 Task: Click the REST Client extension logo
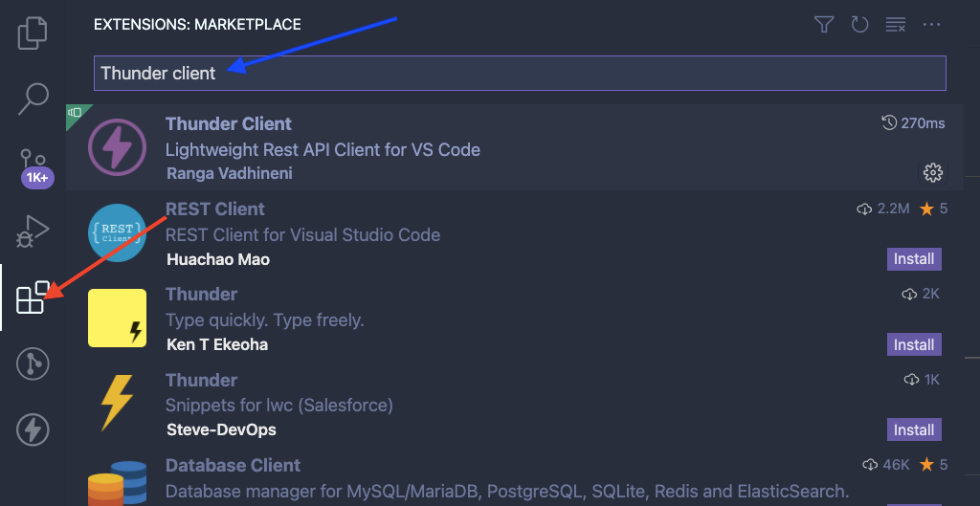pos(118,233)
